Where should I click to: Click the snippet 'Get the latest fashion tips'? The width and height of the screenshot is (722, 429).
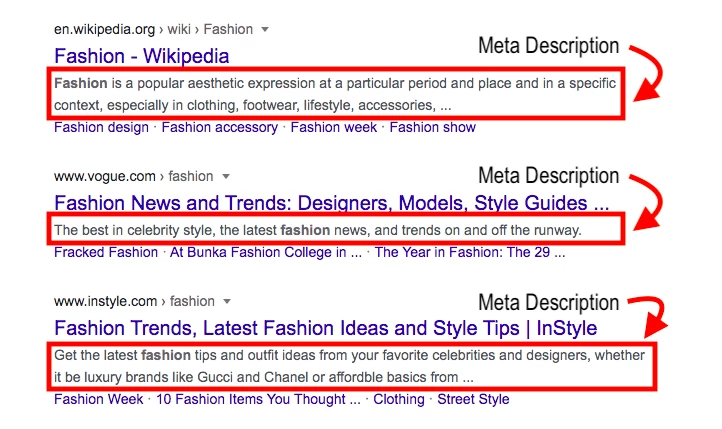(x=349, y=366)
